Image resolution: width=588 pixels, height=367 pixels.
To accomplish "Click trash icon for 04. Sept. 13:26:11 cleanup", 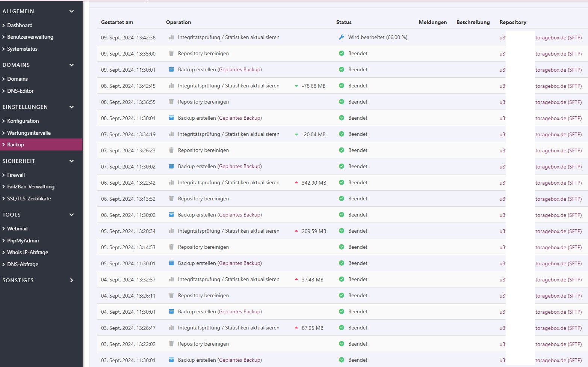I will tap(171, 295).
